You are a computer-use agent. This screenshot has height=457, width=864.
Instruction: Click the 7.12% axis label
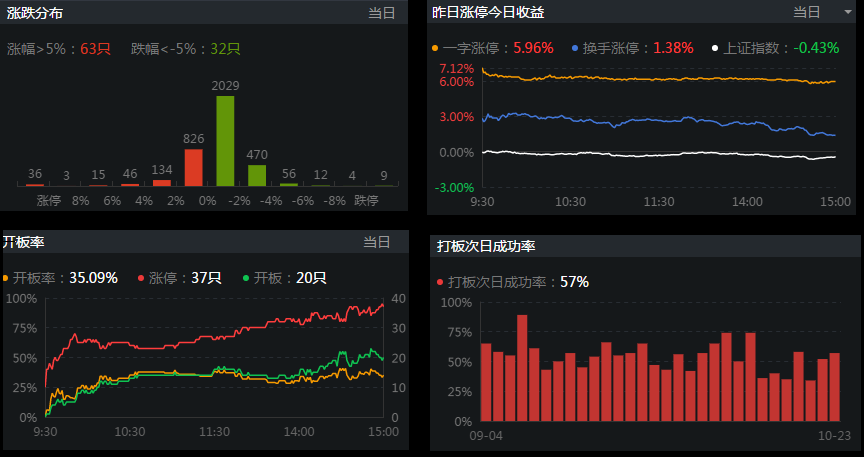tap(456, 69)
